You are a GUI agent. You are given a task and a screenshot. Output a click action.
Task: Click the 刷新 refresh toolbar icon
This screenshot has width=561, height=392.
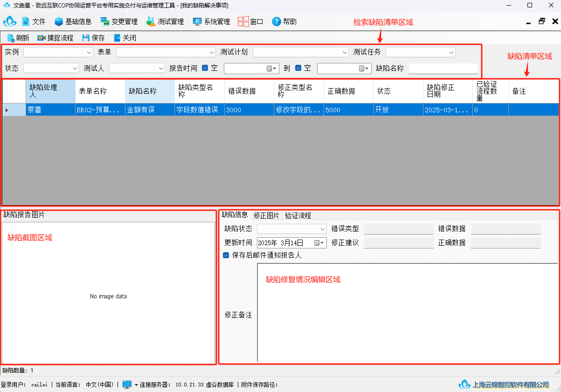click(11, 38)
